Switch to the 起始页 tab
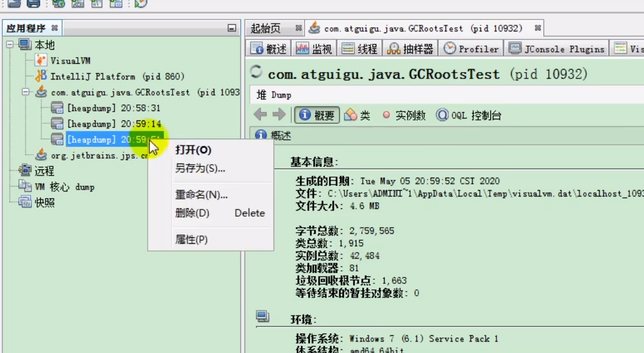644x353 pixels. click(266, 28)
